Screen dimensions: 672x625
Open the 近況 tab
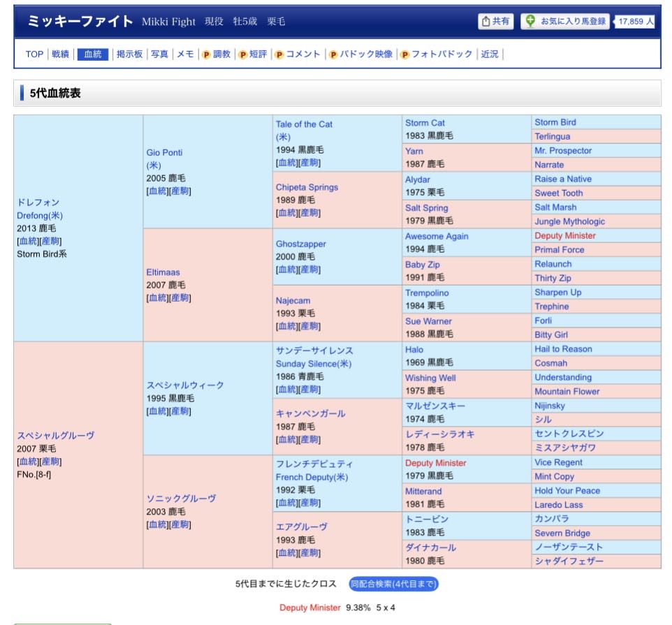click(x=490, y=54)
